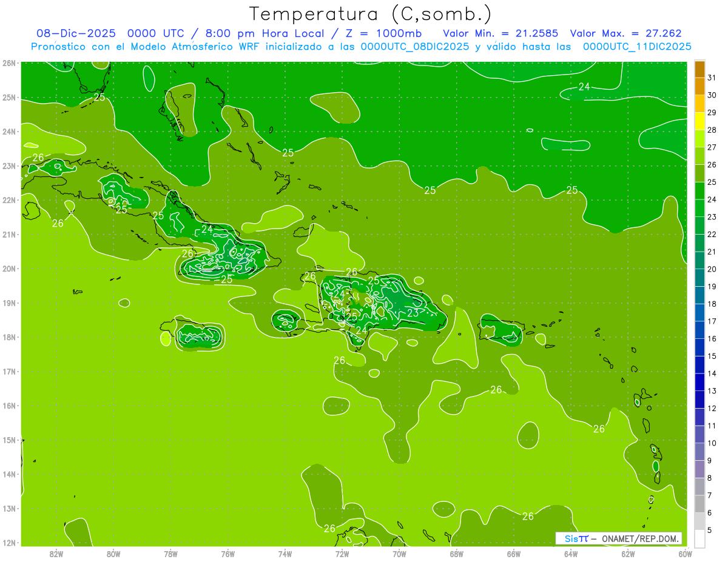Screen dimensions: 728x562
Task: Click the colorbar value label 15
Action: click(x=712, y=356)
